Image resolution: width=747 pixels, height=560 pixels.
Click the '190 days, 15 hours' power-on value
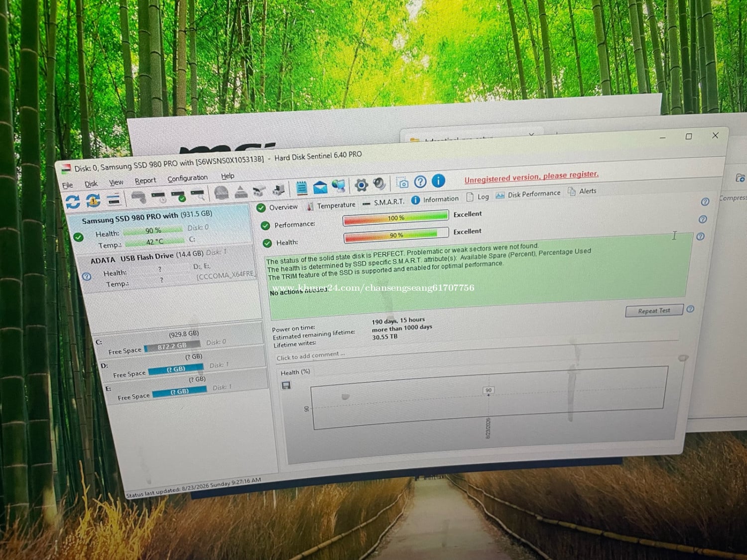(398, 321)
